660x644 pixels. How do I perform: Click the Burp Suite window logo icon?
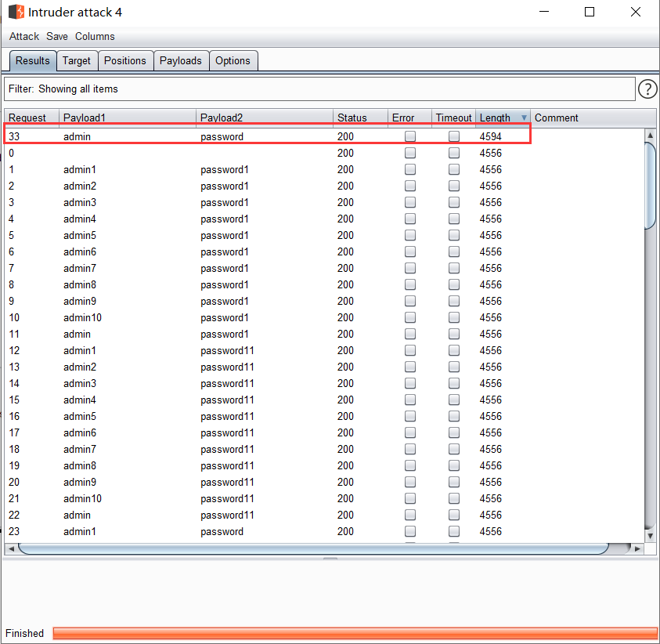pos(16,12)
